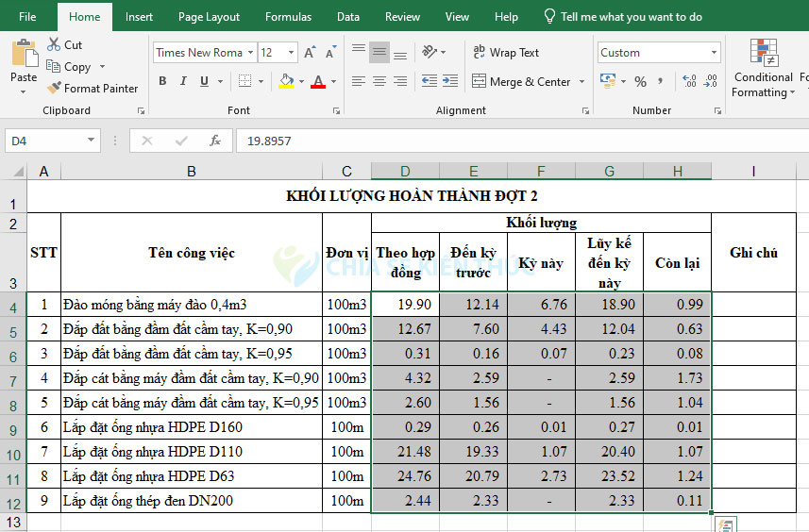This screenshot has width=809, height=532.
Task: Switch to the Insert tab
Action: tap(139, 16)
